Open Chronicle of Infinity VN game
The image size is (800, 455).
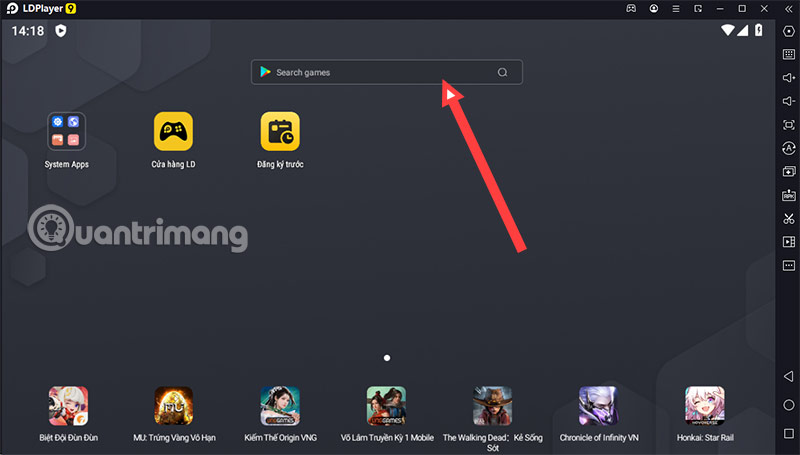(598, 406)
